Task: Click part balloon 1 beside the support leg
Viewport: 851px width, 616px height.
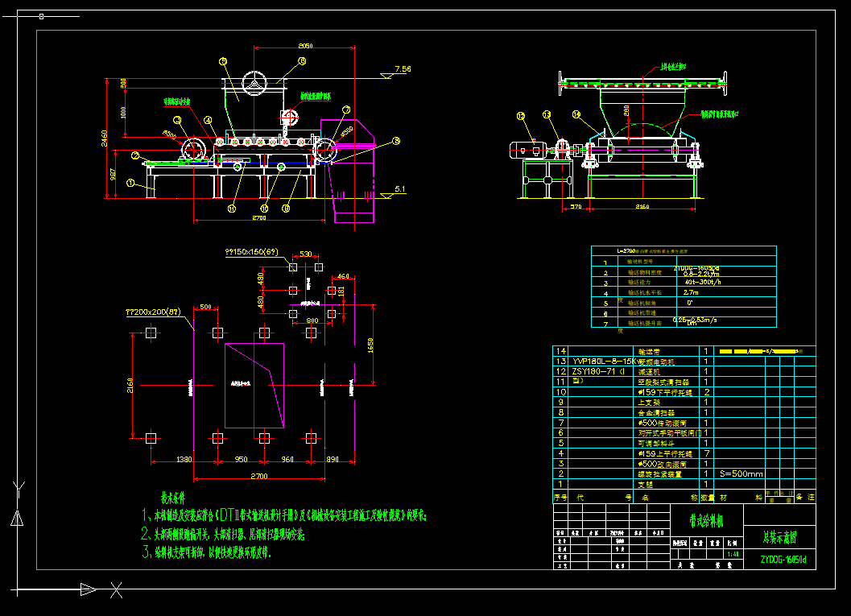Action: [130, 183]
